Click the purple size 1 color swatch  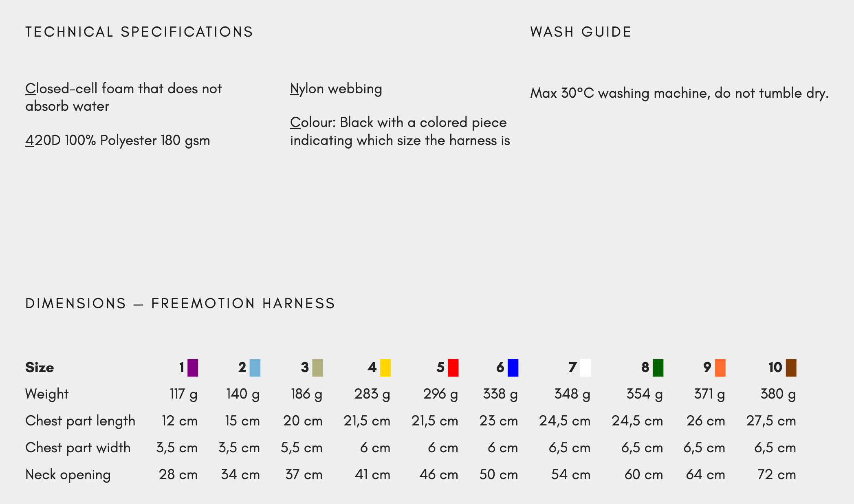click(193, 368)
